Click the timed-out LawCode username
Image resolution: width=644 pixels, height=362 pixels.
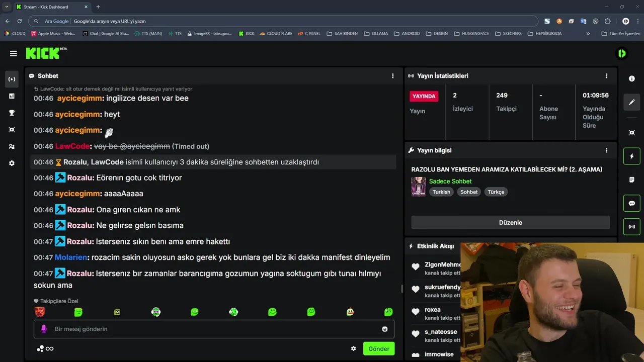(72, 146)
